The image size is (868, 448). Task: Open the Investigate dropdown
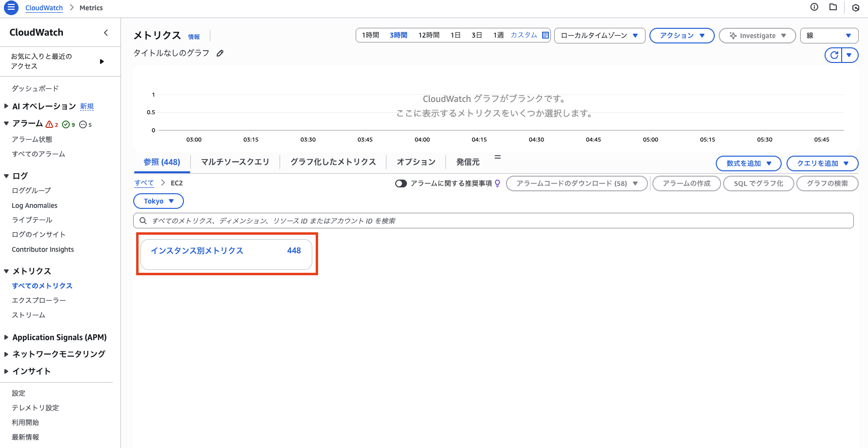pos(757,36)
